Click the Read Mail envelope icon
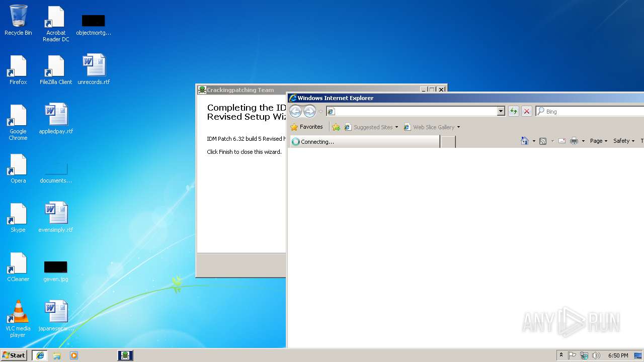This screenshot has height=362, width=644. [562, 141]
